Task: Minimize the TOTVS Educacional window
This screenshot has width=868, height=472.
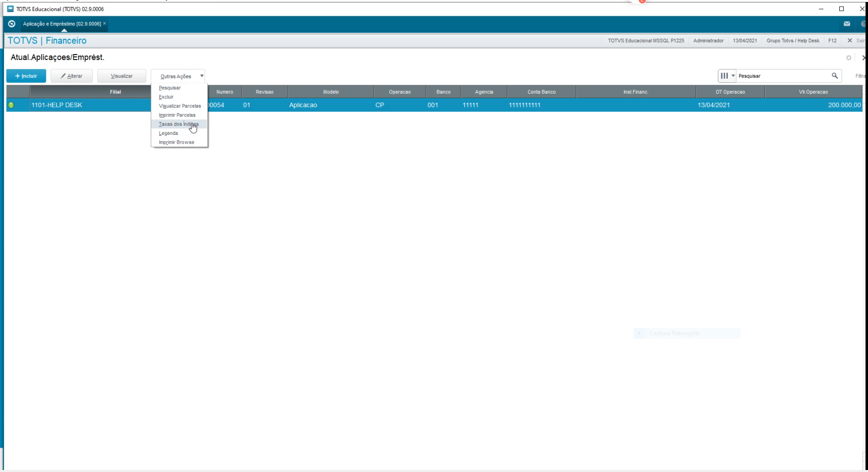Action: 821,9
